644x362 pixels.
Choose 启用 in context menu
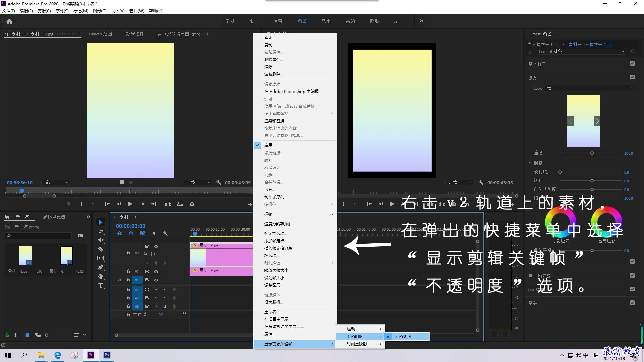point(295,145)
